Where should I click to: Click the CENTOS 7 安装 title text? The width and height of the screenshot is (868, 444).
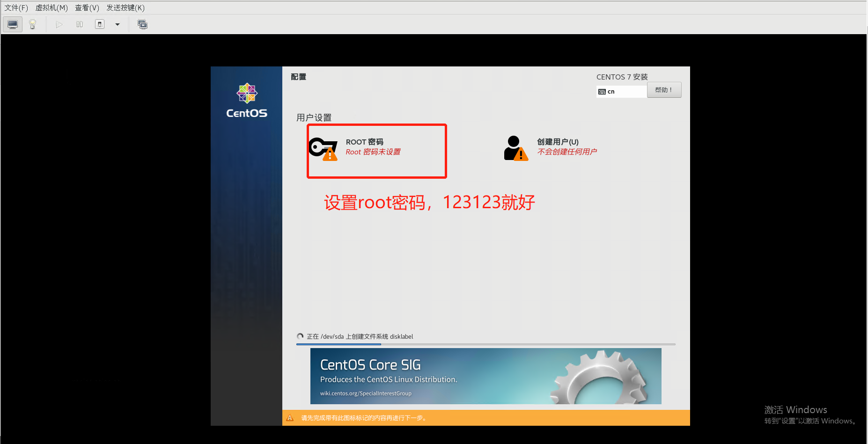[622, 77]
